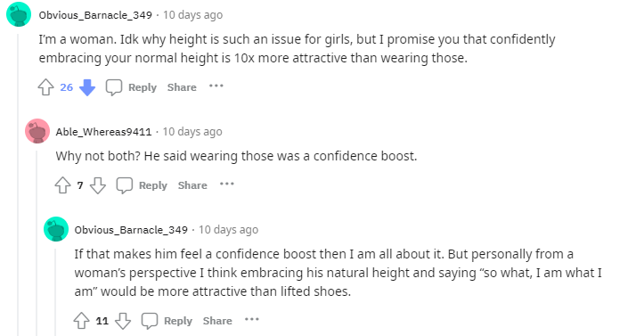The width and height of the screenshot is (644, 336).
Task: Share Able_Whereas9411's comment
Action: click(x=192, y=185)
